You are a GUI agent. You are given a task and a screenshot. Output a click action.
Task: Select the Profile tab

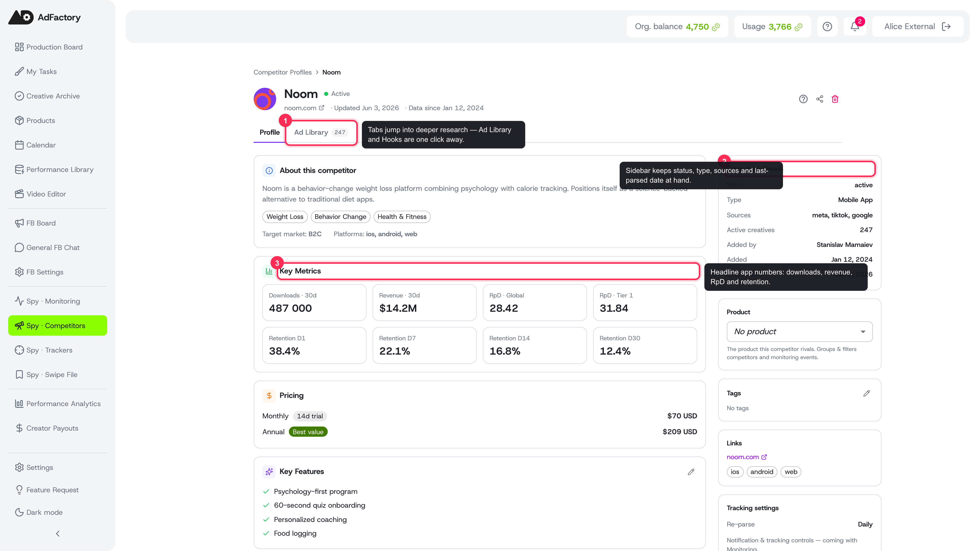(x=269, y=132)
